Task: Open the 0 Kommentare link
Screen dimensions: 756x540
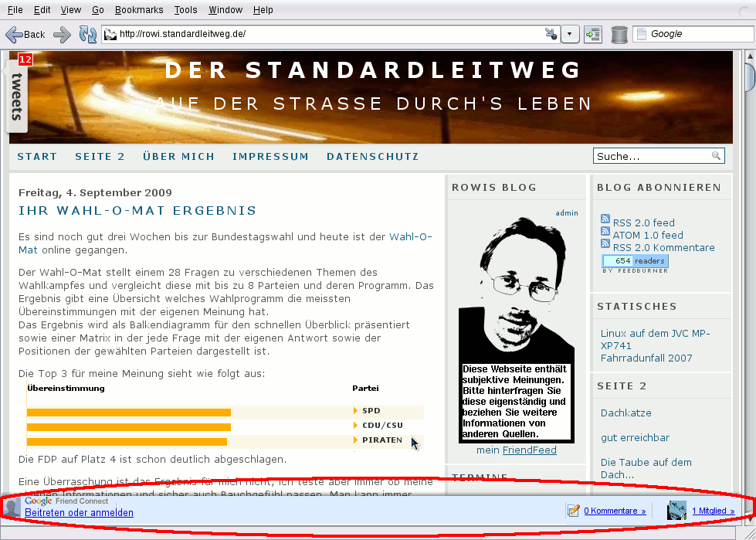Action: click(x=615, y=511)
